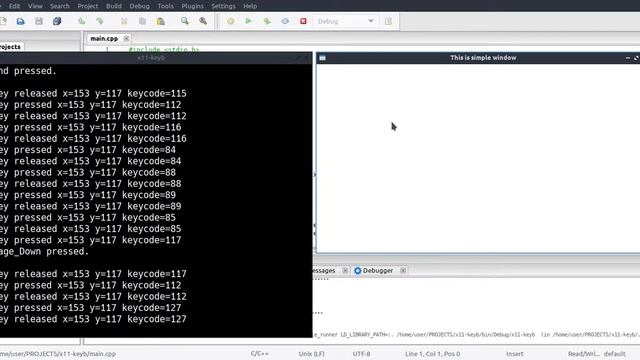Click terminal line pressed keycode=84

88,150
